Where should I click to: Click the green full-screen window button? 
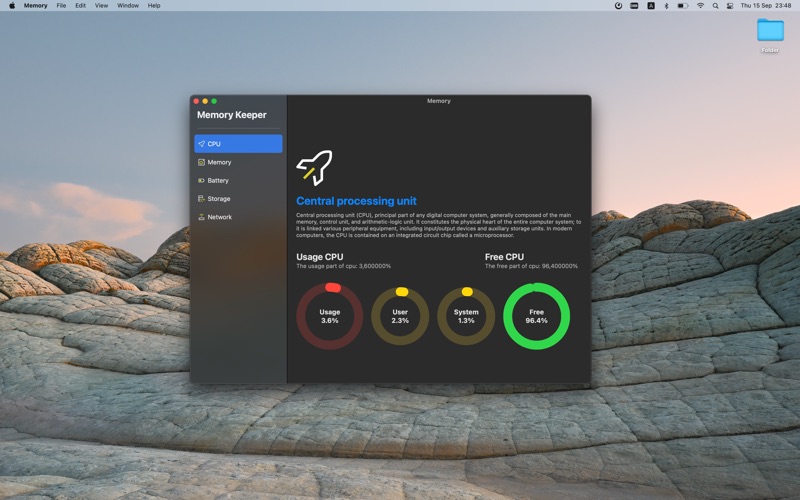[x=214, y=101]
